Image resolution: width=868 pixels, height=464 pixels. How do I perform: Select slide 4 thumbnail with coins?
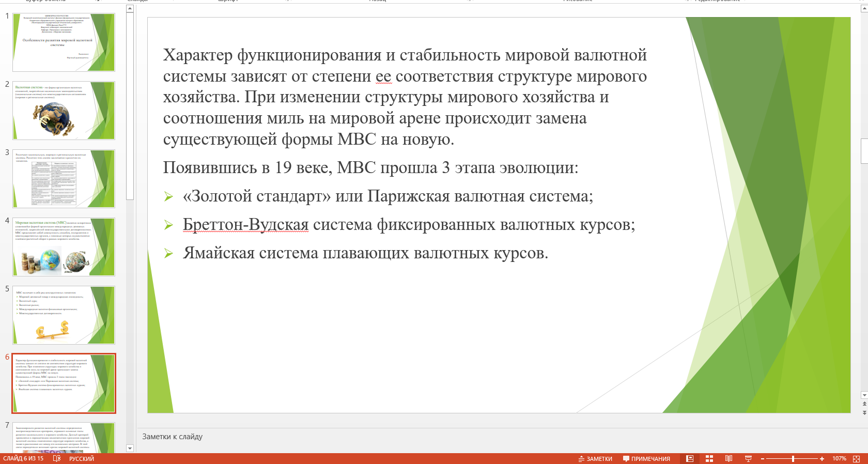tap(64, 247)
